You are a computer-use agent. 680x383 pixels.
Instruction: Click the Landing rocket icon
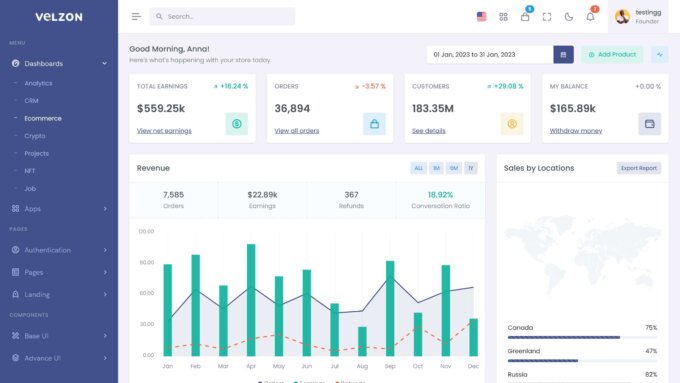click(x=16, y=294)
